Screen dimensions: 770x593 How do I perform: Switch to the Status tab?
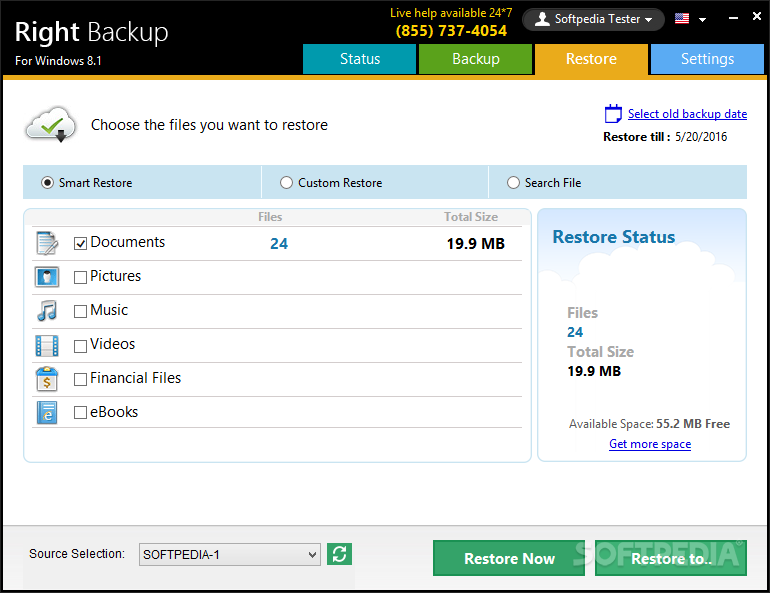359,59
